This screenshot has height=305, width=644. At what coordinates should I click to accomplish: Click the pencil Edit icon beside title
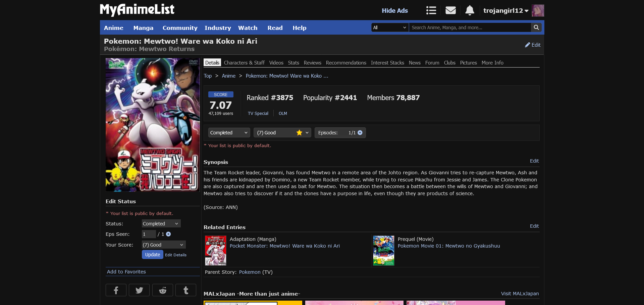[533, 45]
